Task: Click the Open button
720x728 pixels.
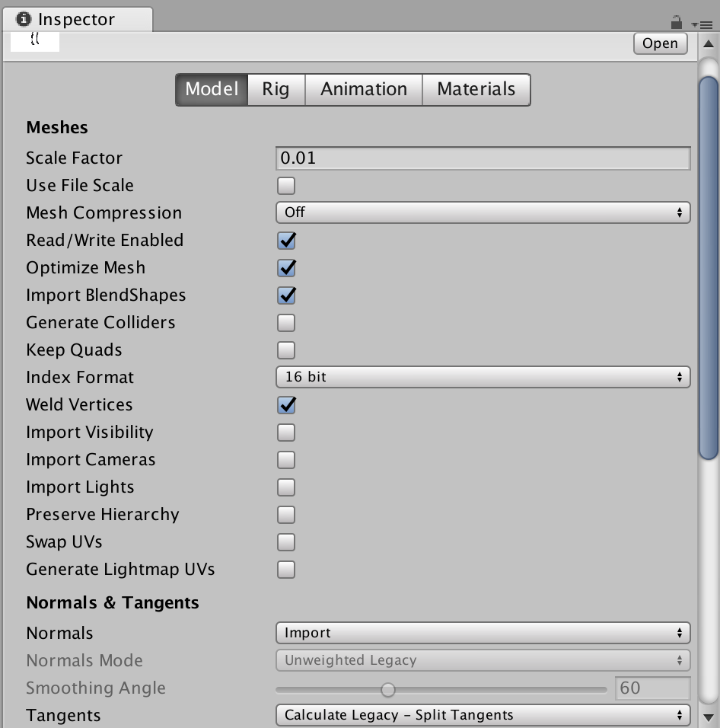Action: (x=659, y=43)
